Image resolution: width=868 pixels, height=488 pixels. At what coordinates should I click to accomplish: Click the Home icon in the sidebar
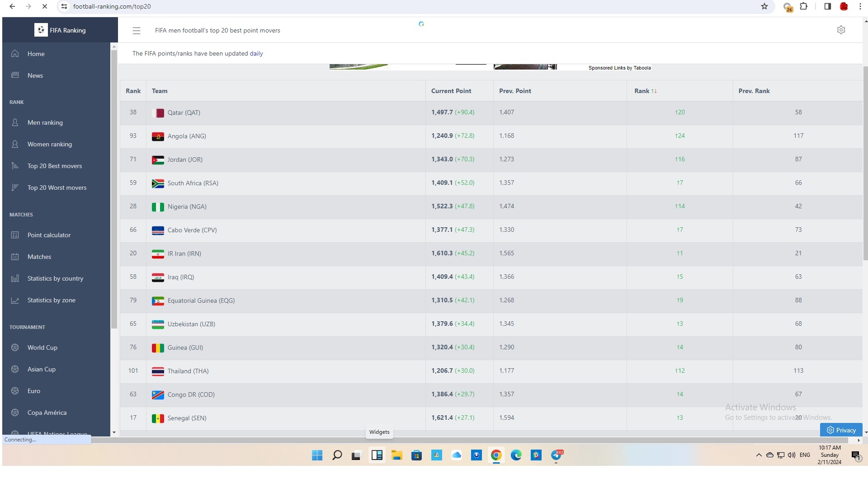(x=15, y=54)
